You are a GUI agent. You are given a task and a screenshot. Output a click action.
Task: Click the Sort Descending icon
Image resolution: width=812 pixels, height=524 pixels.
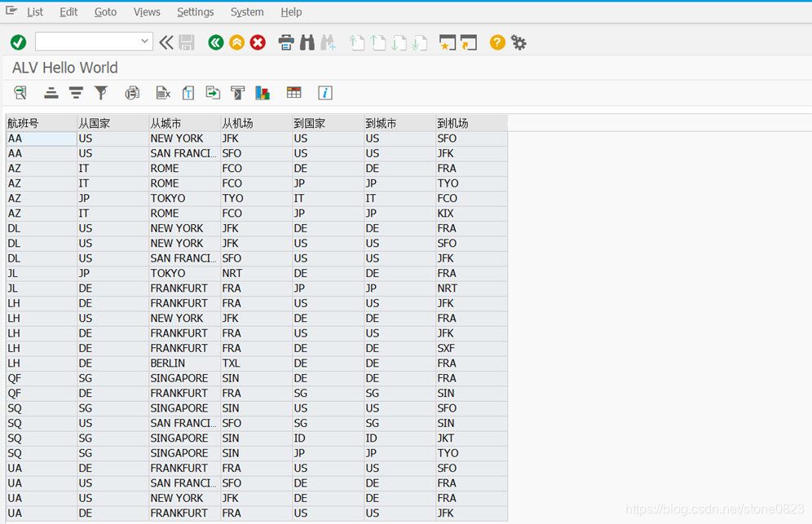tap(76, 93)
